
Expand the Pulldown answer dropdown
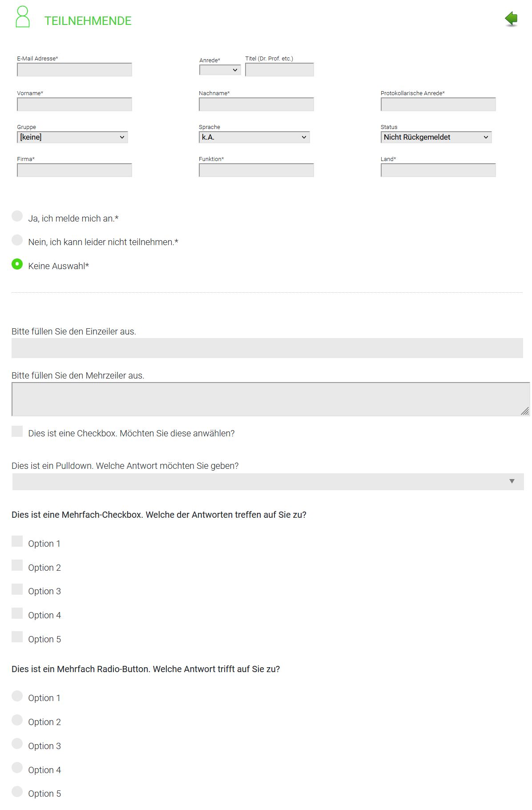point(268,481)
